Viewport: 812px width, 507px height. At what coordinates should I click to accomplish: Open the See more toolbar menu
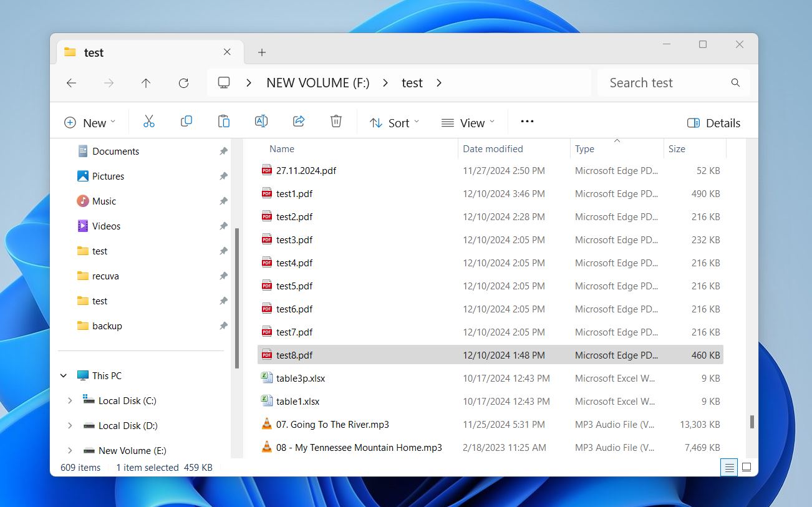point(526,122)
